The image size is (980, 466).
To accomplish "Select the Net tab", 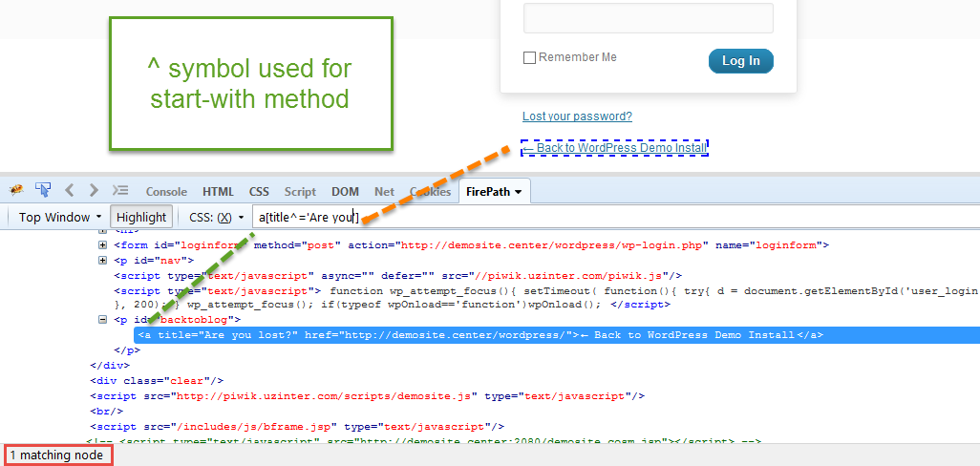I will coord(384,192).
